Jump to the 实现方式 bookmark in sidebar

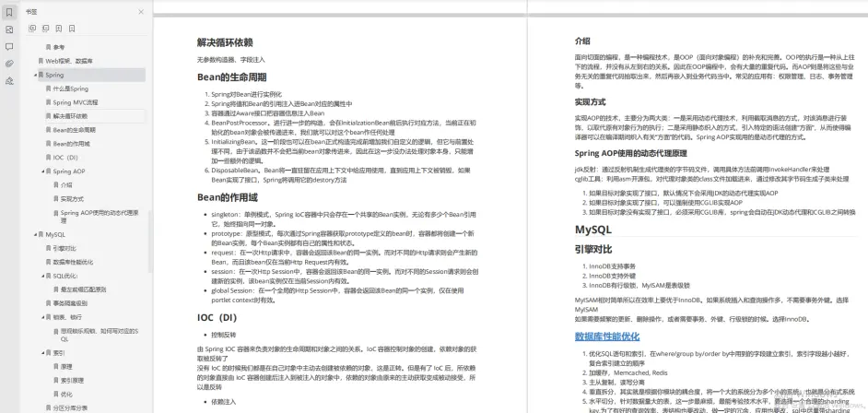(x=72, y=199)
